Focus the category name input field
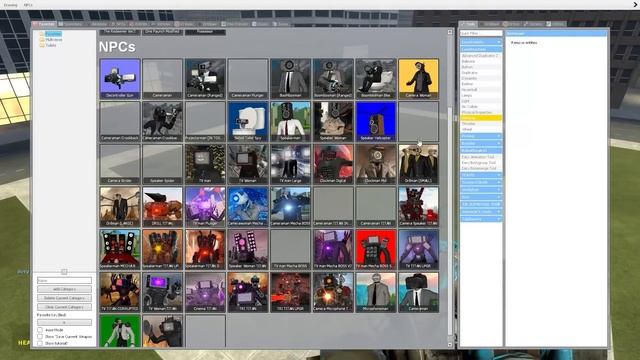The width and height of the screenshot is (640, 360). click(64, 280)
